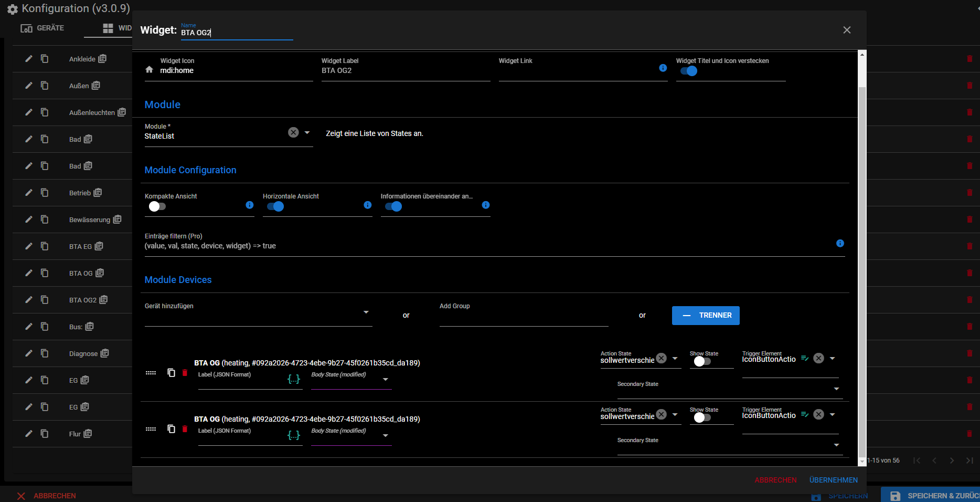The height and width of the screenshot is (502, 980).
Task: Click the edit pencil for Flur row
Action: [29, 434]
